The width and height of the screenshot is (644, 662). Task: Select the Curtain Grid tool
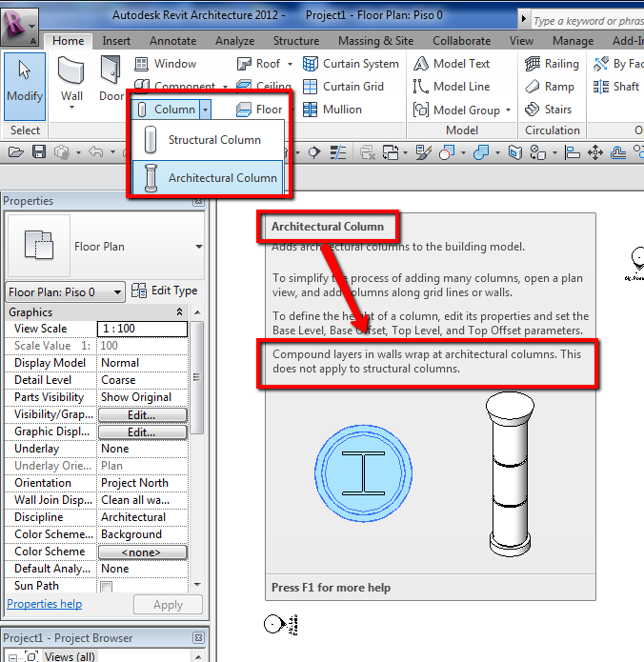pos(343,87)
